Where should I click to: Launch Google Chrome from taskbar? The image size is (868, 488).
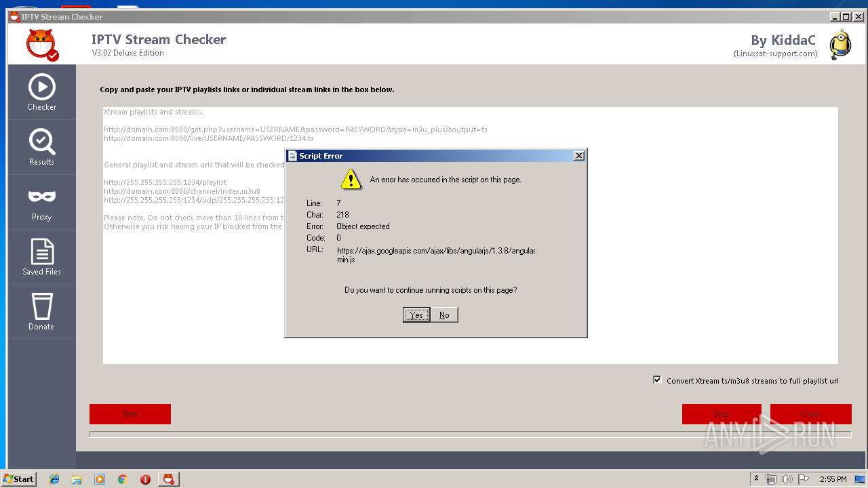[122, 479]
